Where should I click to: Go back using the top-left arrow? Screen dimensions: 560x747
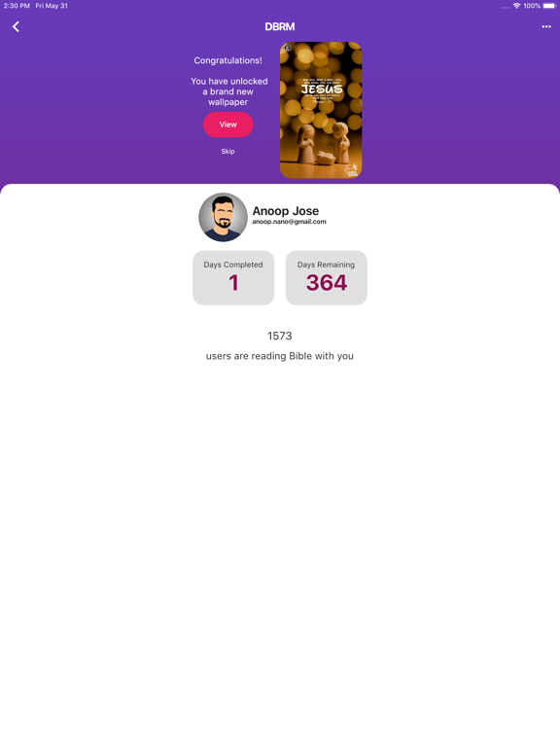(x=16, y=26)
